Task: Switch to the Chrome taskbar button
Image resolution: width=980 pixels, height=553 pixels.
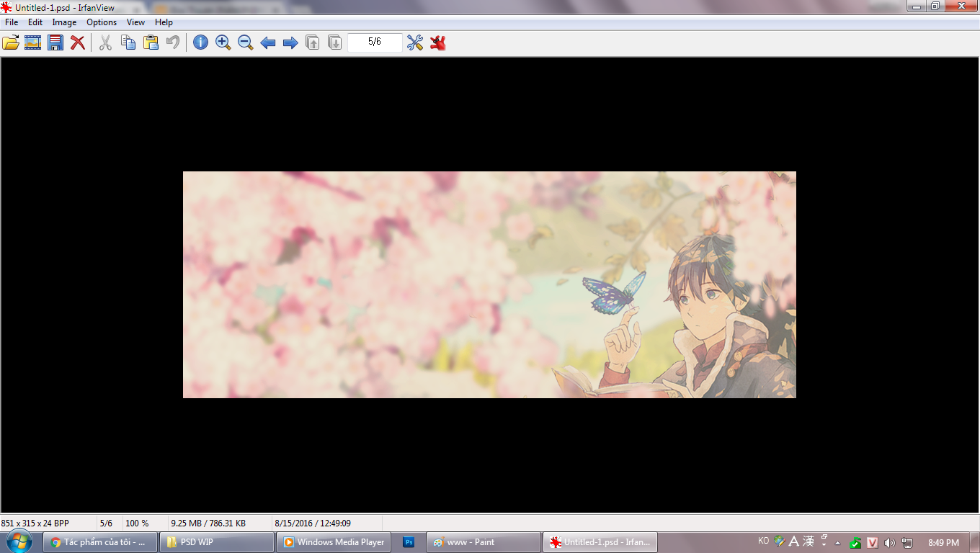Action: tap(100, 542)
